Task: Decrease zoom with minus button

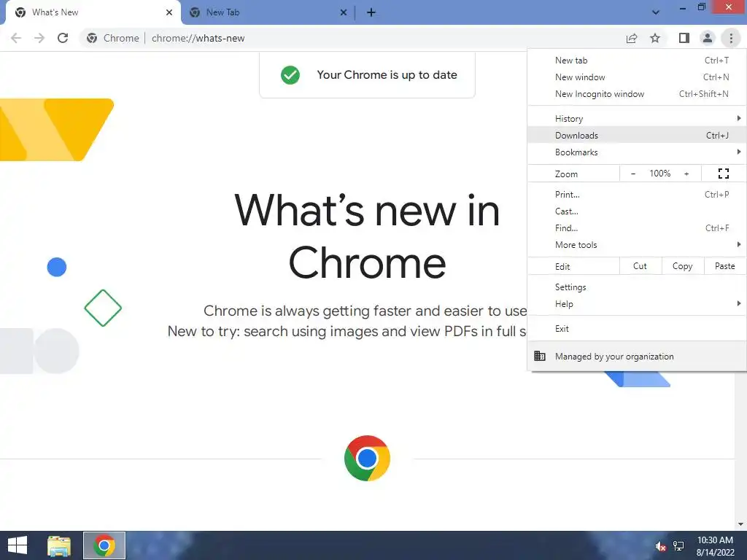Action: (x=633, y=174)
